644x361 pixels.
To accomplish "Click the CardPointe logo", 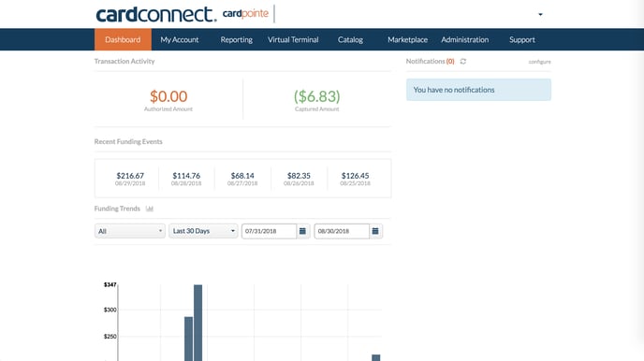I will point(245,13).
